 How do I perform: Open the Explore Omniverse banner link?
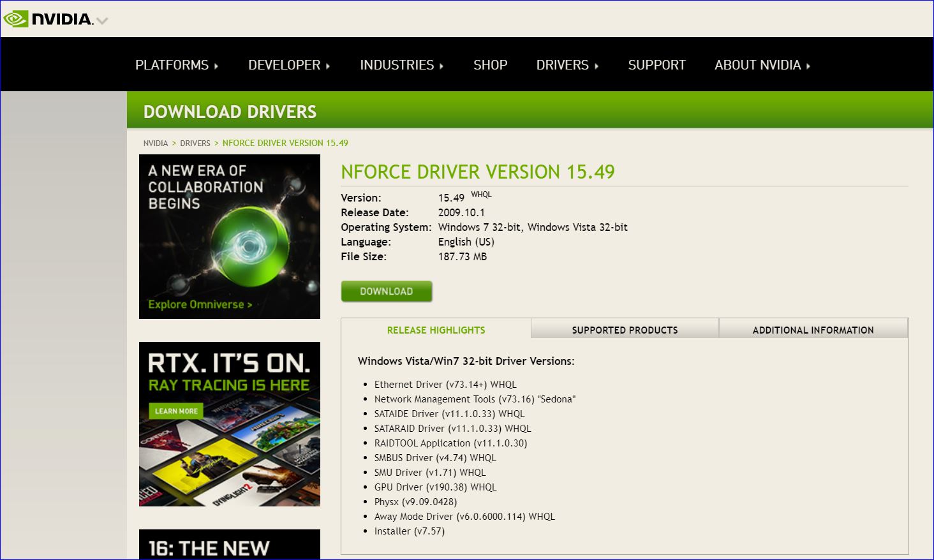click(200, 304)
